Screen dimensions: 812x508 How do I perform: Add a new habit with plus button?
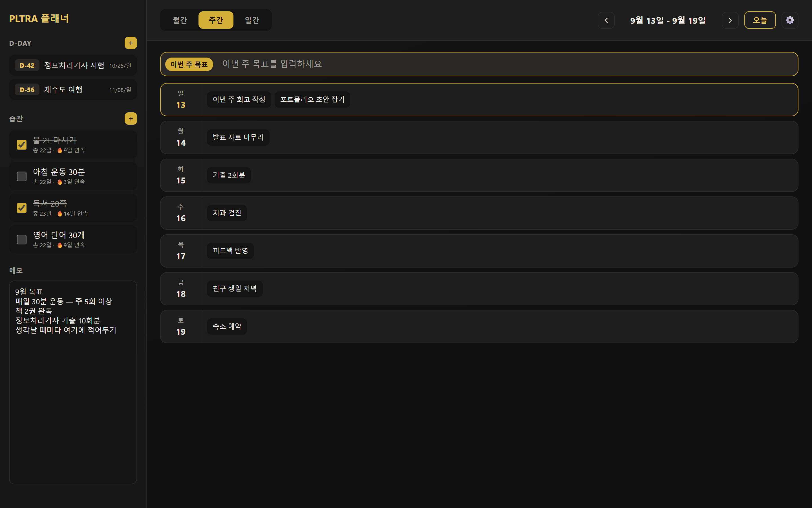(x=131, y=119)
